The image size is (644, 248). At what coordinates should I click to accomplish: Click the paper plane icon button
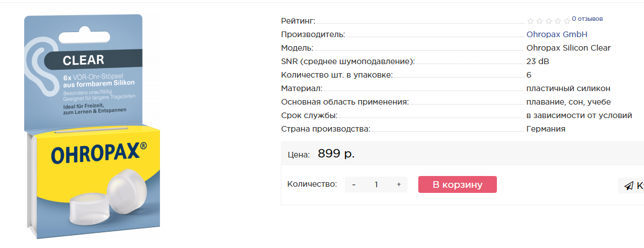point(631,186)
